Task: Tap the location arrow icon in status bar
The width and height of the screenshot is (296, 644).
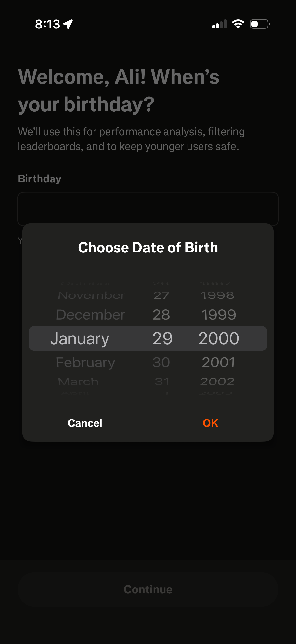Action: pyautogui.click(x=68, y=24)
